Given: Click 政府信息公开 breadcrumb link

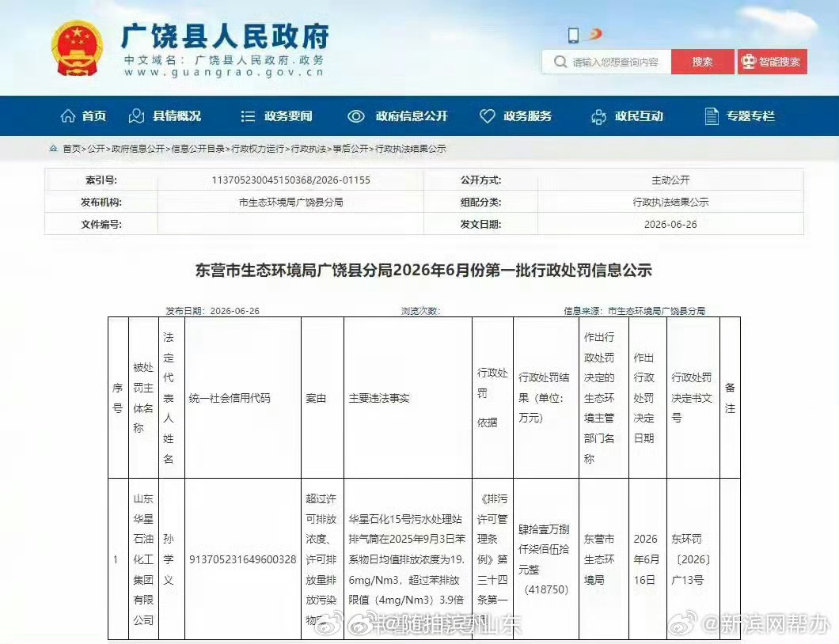Looking at the screenshot, I should (138, 149).
